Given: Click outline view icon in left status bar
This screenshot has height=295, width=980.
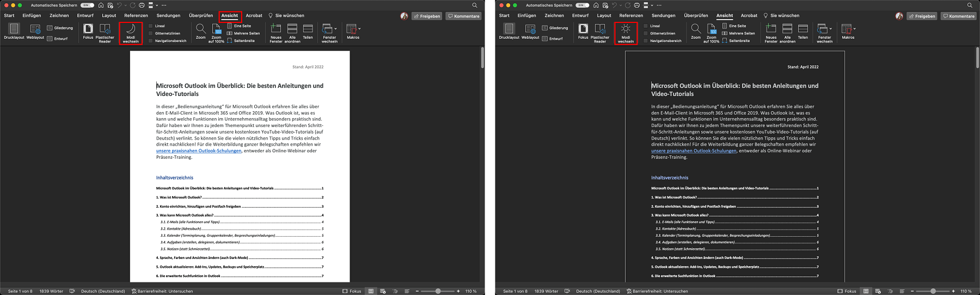Looking at the screenshot, I should 395,291.
